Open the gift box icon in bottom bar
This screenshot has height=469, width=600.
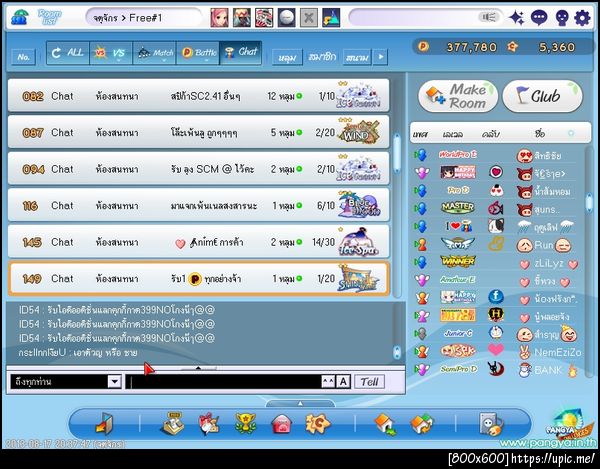209,424
